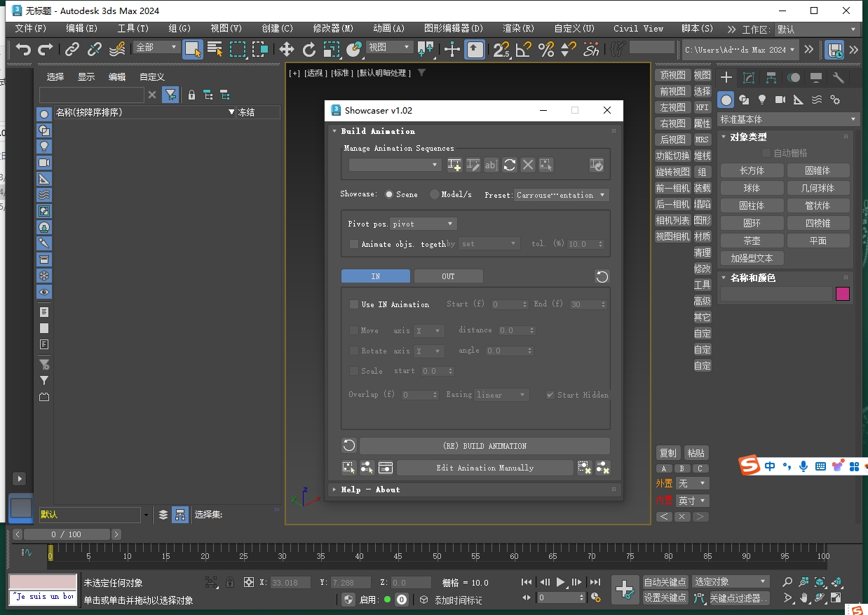This screenshot has width=868, height=615.
Task: Switch to the IN tab
Action: pyautogui.click(x=376, y=276)
